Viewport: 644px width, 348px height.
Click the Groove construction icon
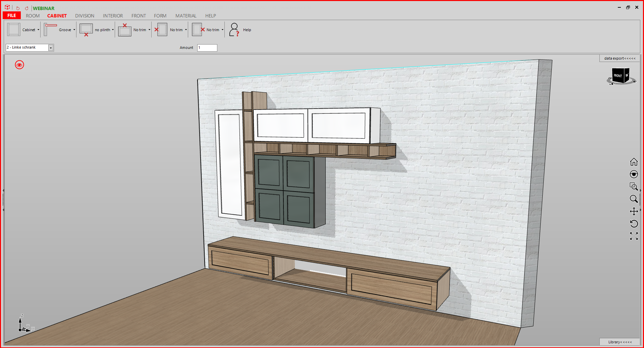pos(50,29)
